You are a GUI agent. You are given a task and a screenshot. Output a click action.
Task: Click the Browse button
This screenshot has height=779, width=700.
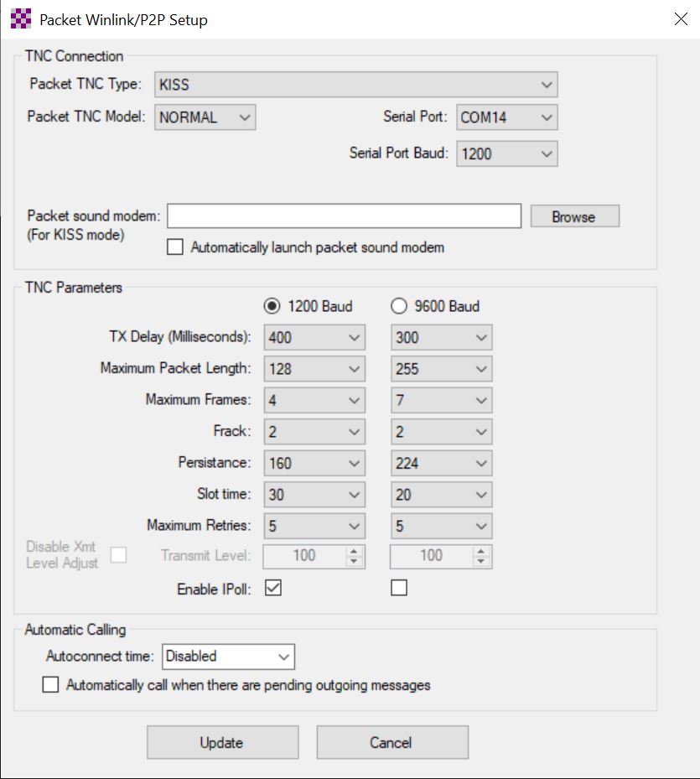point(574,216)
